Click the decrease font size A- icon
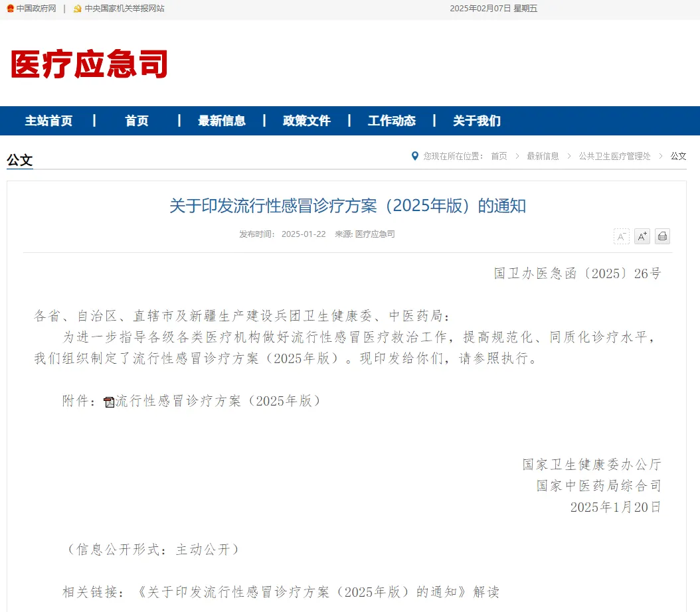Image resolution: width=700 pixels, height=612 pixels. [621, 236]
